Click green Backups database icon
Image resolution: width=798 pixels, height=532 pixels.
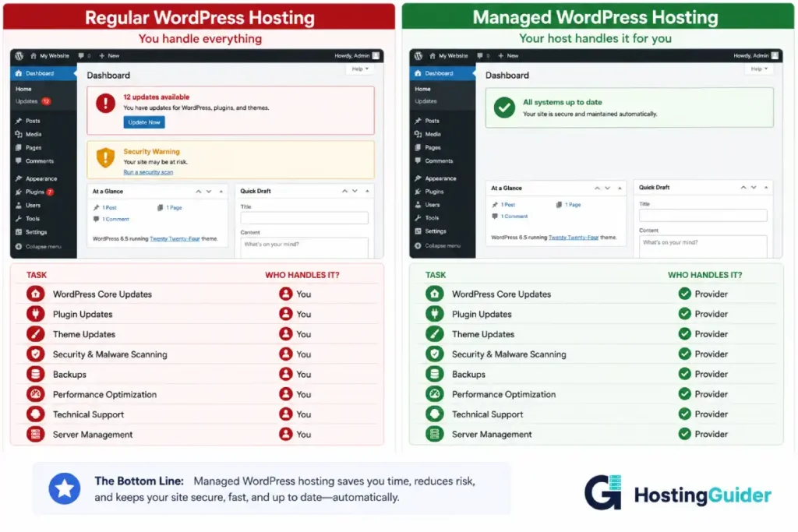pos(435,375)
